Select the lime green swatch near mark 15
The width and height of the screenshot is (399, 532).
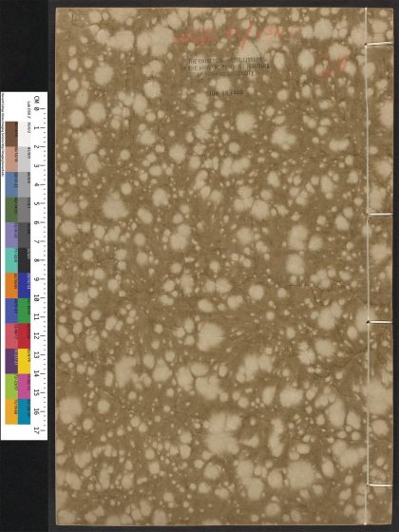[11, 387]
